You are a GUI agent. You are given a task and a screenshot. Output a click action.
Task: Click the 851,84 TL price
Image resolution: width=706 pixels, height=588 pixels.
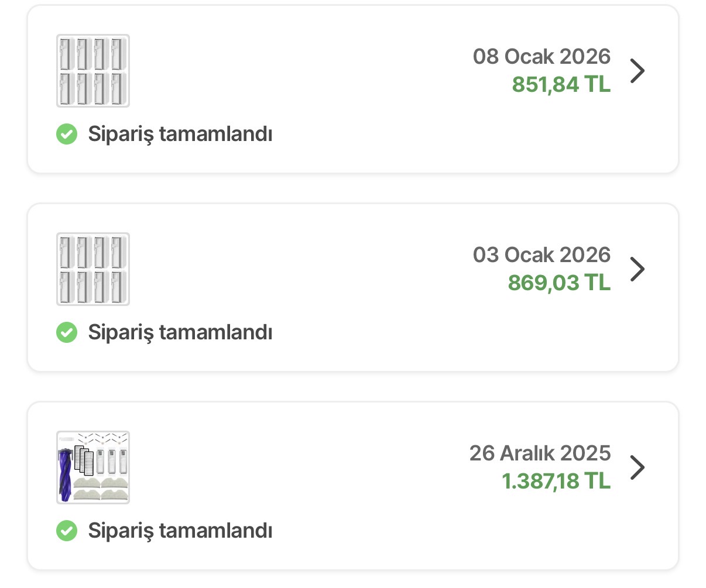click(x=561, y=85)
